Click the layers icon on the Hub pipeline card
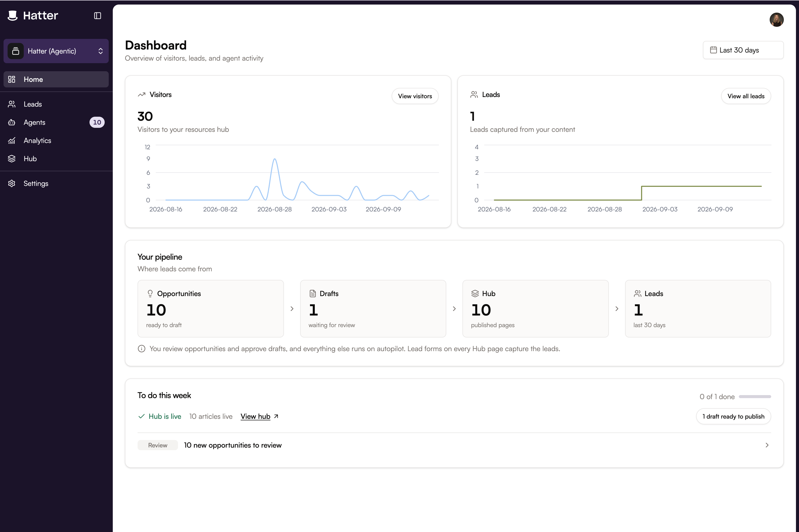The image size is (799, 532). tap(475, 294)
